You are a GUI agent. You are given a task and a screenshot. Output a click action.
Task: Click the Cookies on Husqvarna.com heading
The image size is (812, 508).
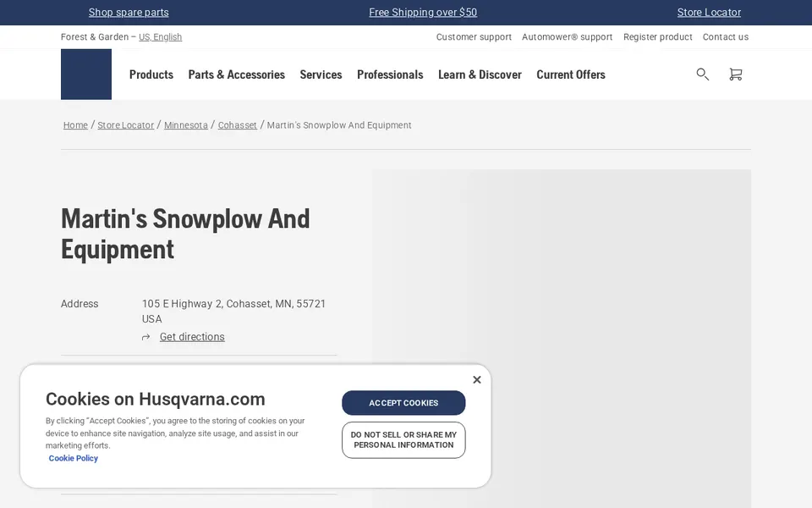[x=156, y=399]
